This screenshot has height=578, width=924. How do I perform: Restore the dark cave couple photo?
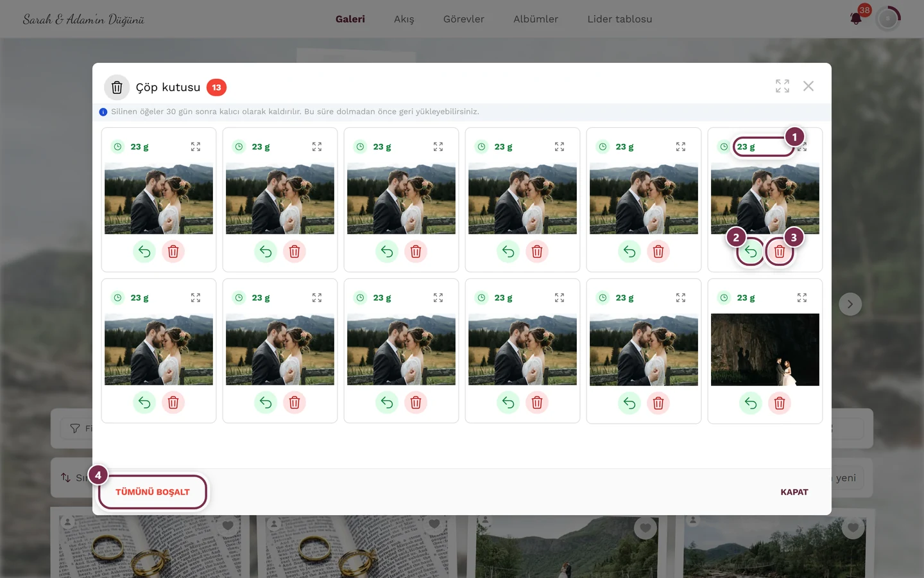(751, 403)
